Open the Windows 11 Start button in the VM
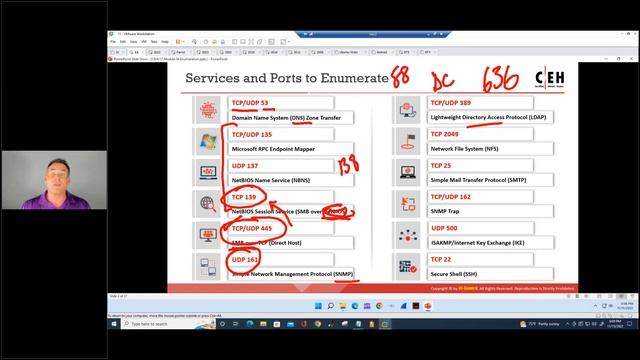The height and width of the screenshot is (360, 640). coord(318,306)
